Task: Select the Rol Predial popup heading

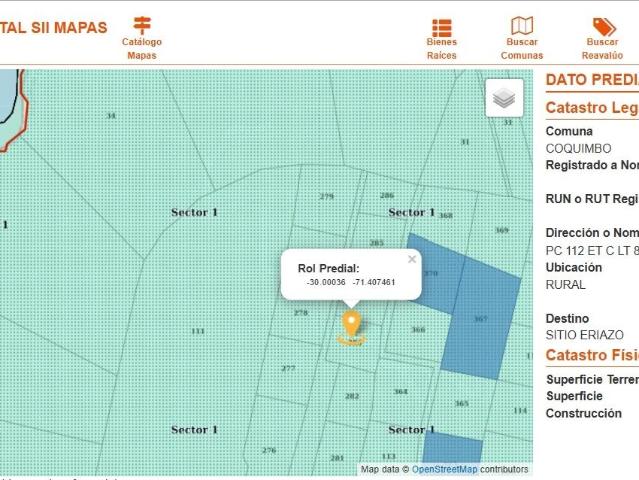Action: pyautogui.click(x=328, y=269)
